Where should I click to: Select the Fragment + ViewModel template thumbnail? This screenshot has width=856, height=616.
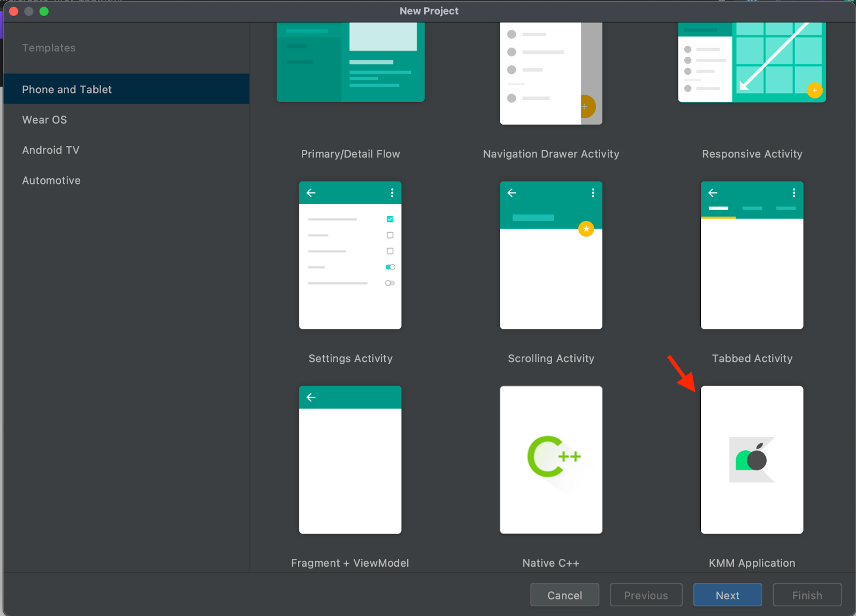click(350, 460)
